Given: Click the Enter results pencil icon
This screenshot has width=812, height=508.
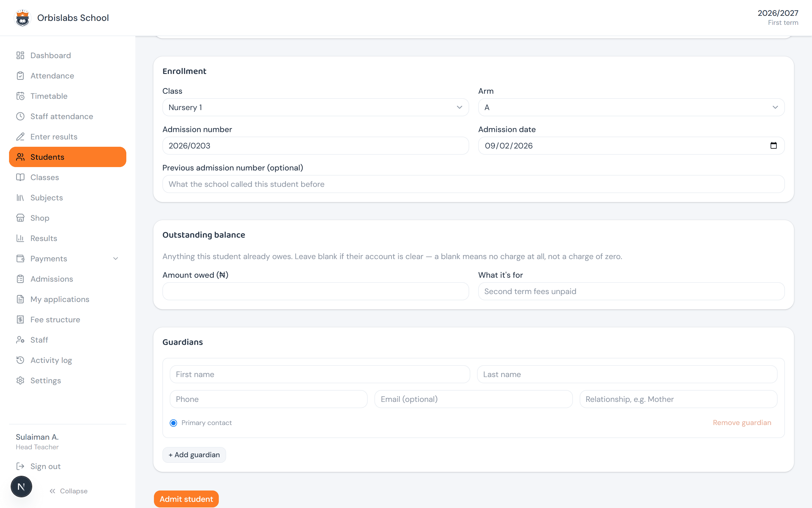Looking at the screenshot, I should pos(20,137).
